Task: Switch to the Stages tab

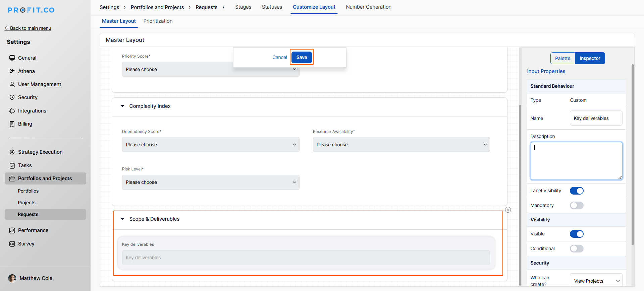Action: (243, 7)
